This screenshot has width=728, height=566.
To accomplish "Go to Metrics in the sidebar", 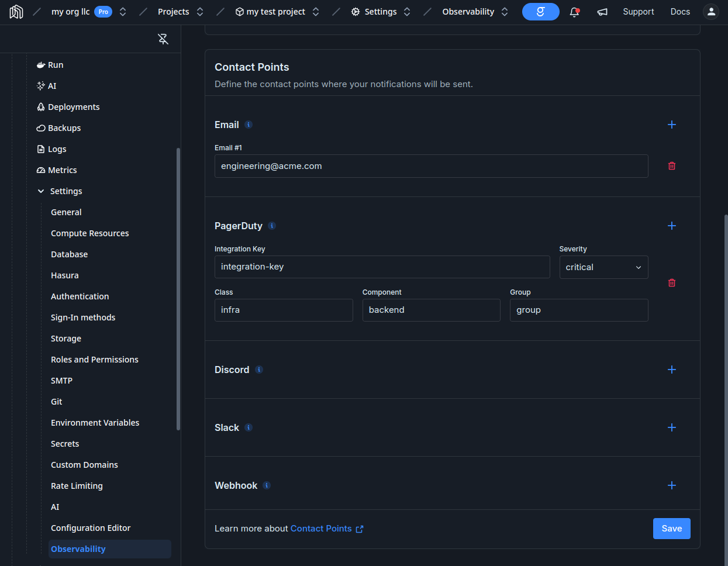I will (62, 170).
